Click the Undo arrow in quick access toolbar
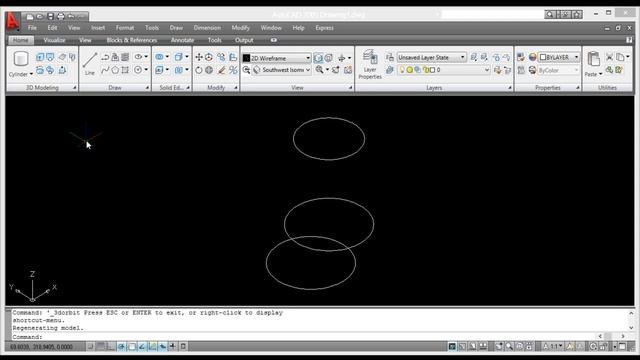Viewport: 640px width, 360px height. click(x=71, y=17)
